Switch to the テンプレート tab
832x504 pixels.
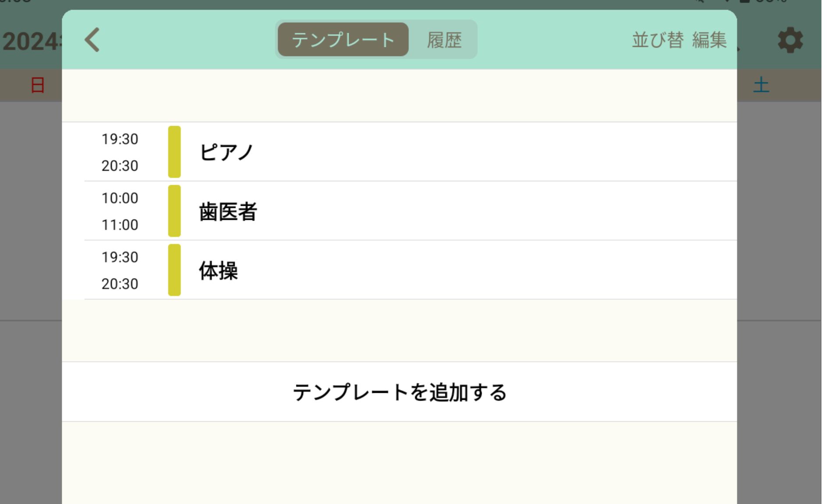(x=343, y=40)
